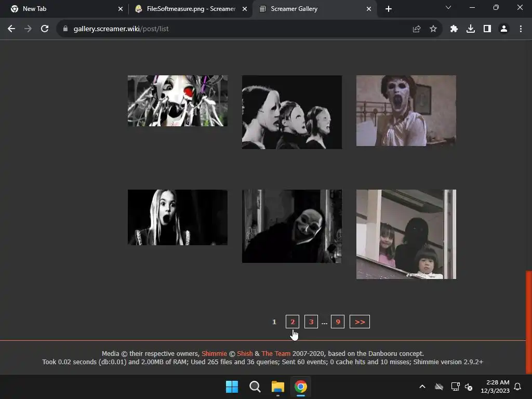Close the File:Softmeasure.png tab
The width and height of the screenshot is (532, 399).
click(245, 9)
